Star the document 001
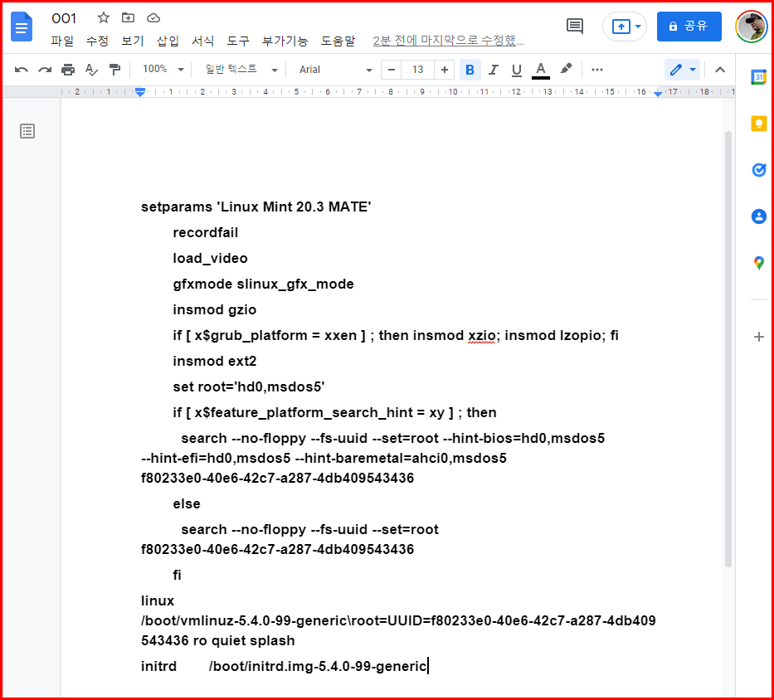Image resolution: width=774 pixels, height=700 pixels. [103, 17]
